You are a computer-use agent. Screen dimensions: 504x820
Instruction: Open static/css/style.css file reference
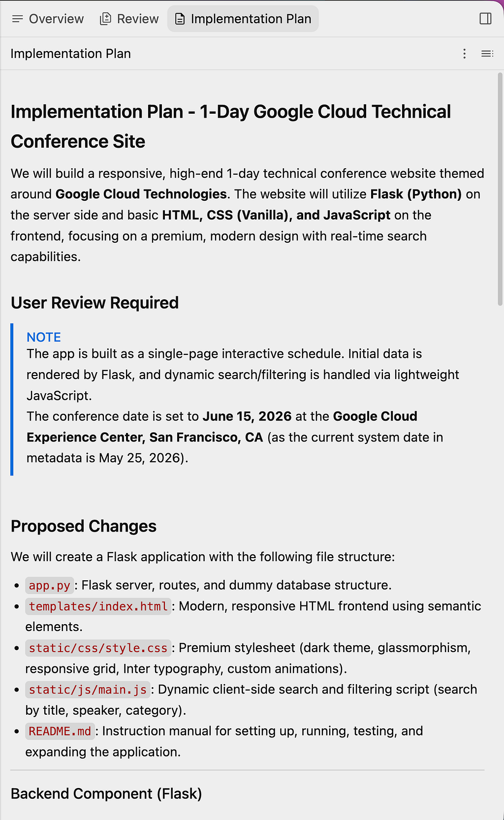click(98, 648)
